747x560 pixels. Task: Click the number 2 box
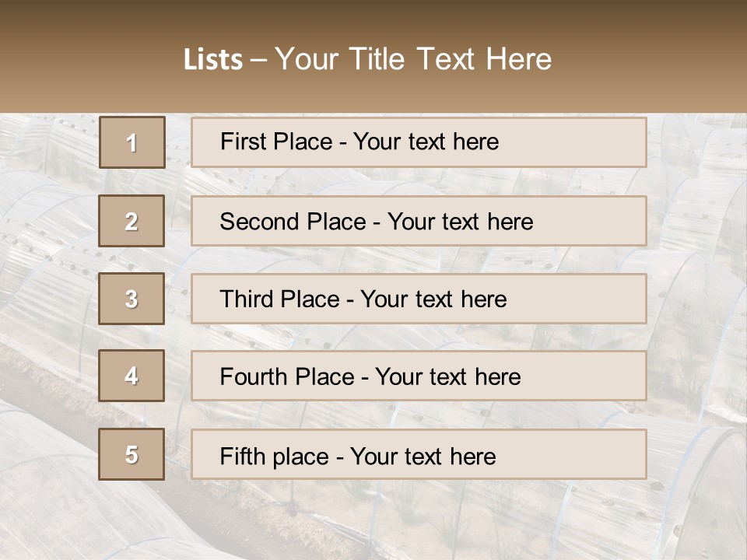[x=132, y=221]
